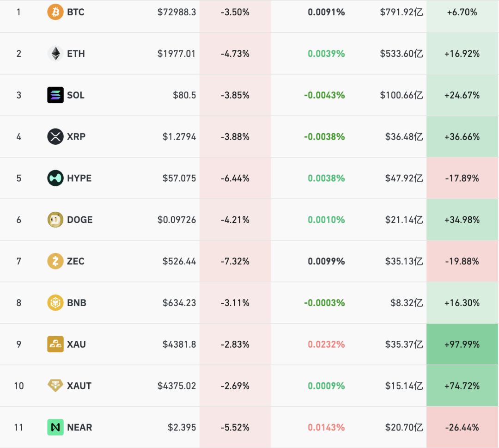The image size is (499, 448).
Task: Open the DOGE ticker name
Action: coord(80,220)
